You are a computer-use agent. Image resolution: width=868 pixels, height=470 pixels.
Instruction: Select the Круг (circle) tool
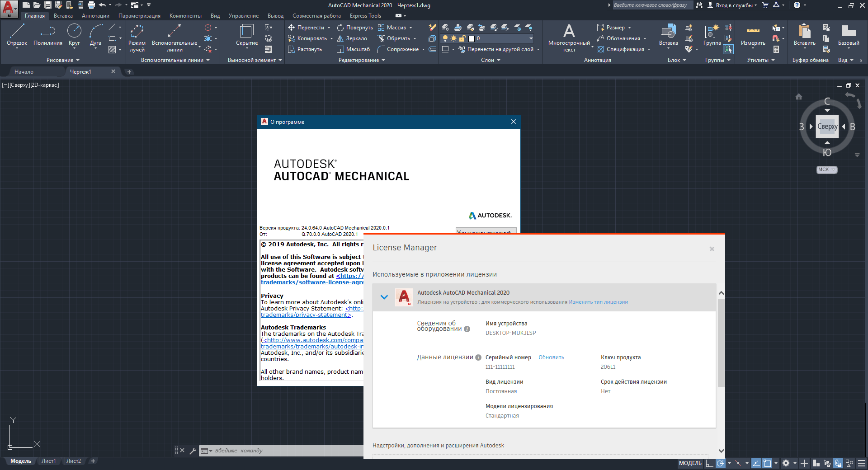click(74, 35)
